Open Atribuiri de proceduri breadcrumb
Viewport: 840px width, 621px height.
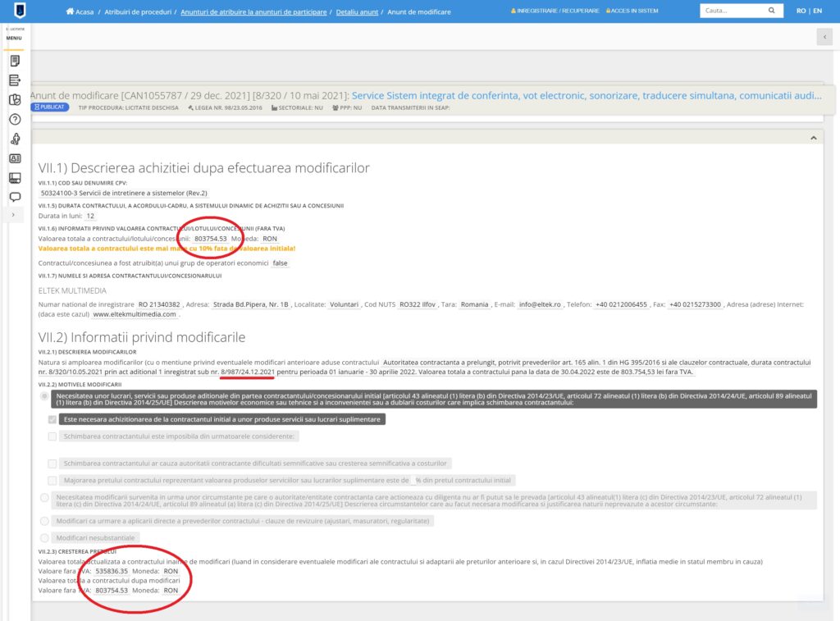(x=138, y=11)
